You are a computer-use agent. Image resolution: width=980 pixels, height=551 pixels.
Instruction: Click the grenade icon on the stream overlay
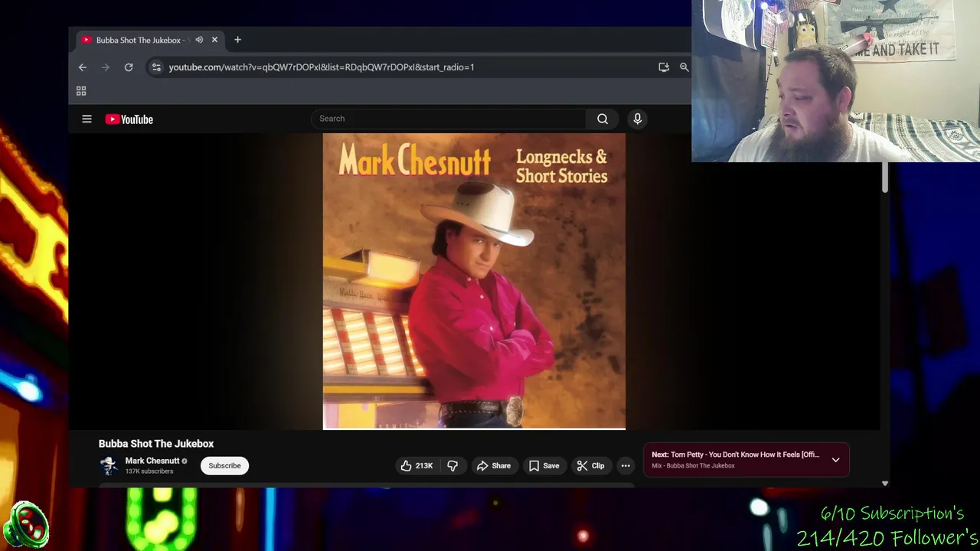(x=26, y=526)
